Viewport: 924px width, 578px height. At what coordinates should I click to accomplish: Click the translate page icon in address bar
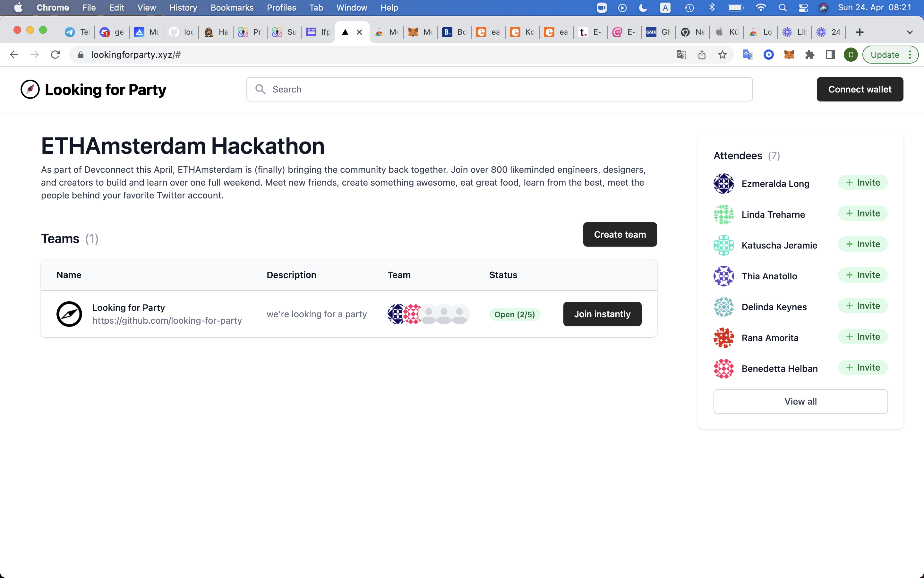pyautogui.click(x=681, y=55)
